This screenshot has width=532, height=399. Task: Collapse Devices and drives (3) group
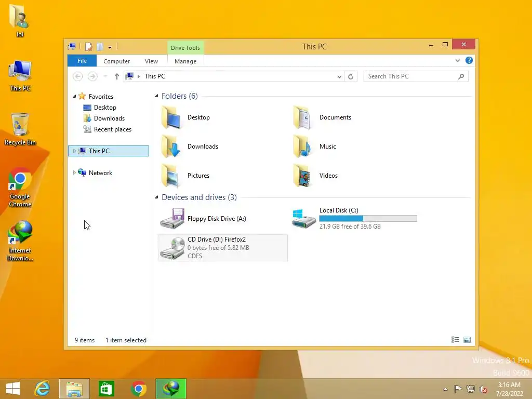156,197
